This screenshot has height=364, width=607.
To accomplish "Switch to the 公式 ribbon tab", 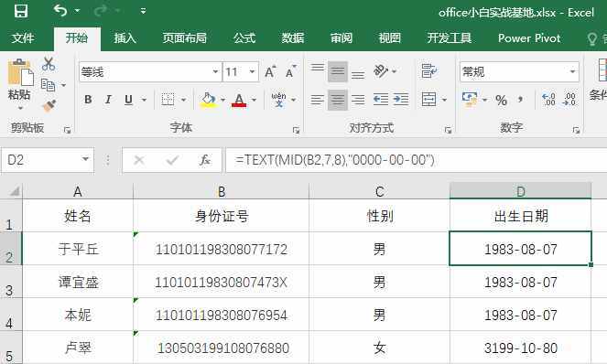I will pos(244,37).
